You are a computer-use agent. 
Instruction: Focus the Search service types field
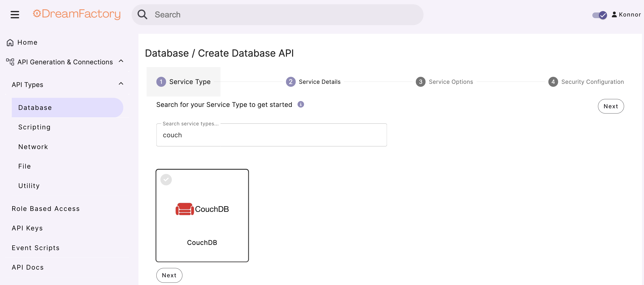pyautogui.click(x=271, y=135)
